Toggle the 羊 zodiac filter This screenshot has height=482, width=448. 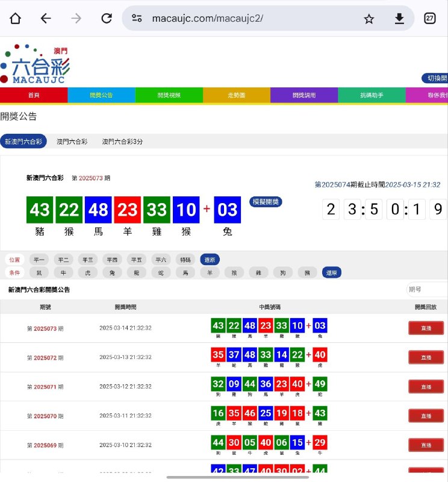coord(210,273)
